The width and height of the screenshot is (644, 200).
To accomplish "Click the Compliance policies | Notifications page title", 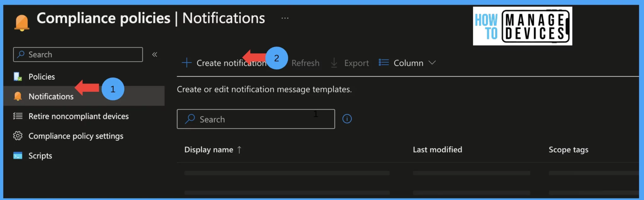I will [151, 18].
